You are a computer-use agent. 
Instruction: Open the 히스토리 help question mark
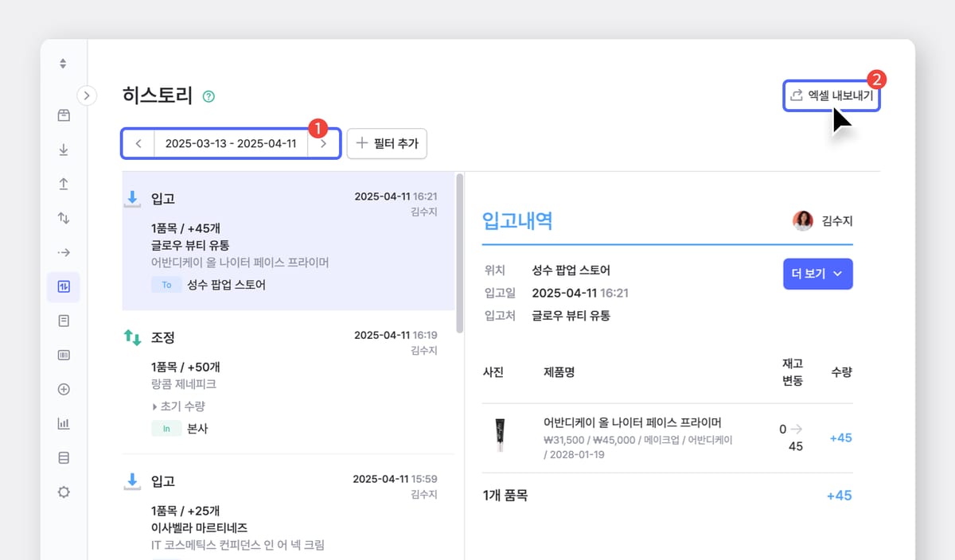[208, 95]
